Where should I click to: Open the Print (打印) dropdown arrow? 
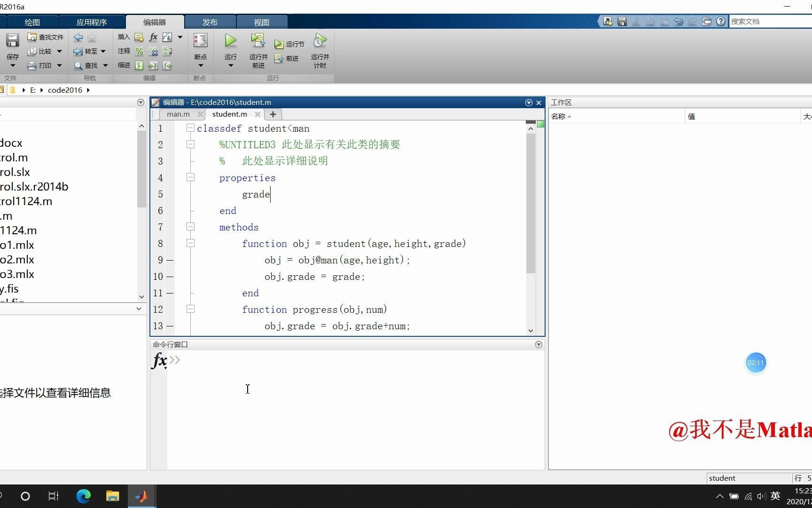click(59, 65)
